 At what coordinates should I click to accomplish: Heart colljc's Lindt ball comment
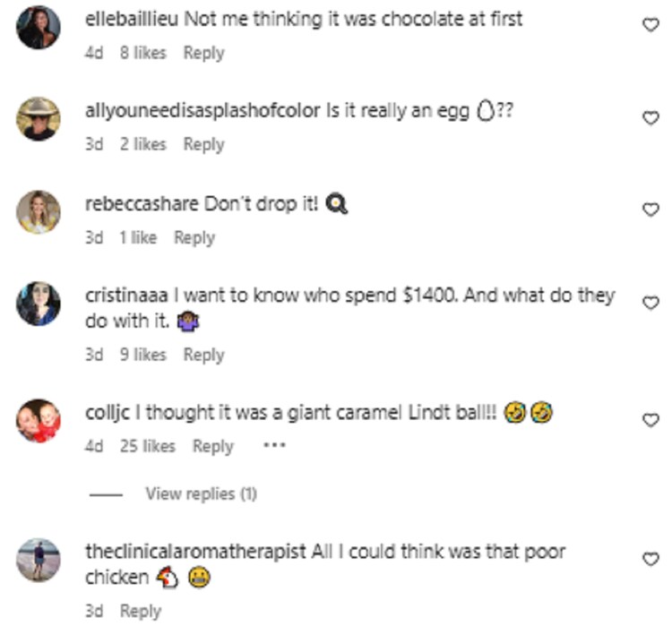point(650,419)
